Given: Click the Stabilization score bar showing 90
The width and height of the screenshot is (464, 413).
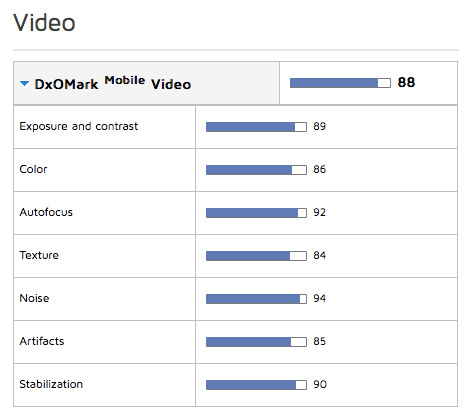Looking at the screenshot, I should (256, 385).
